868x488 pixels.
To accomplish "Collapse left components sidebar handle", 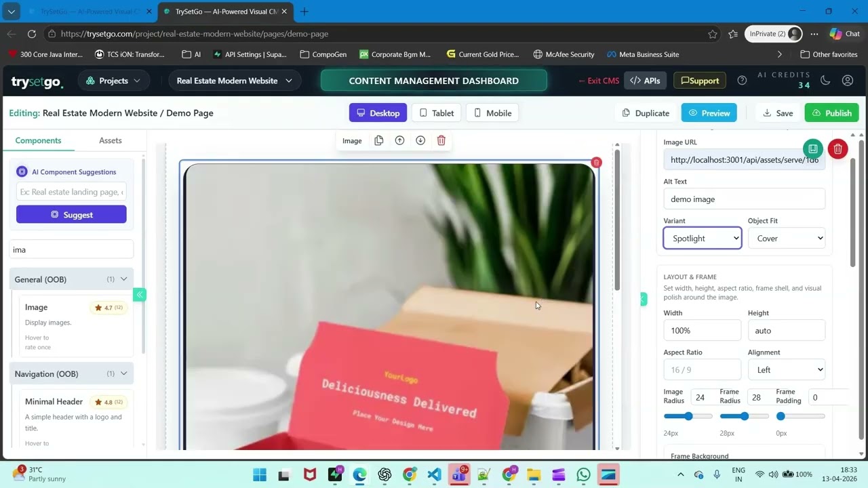I will click(139, 294).
